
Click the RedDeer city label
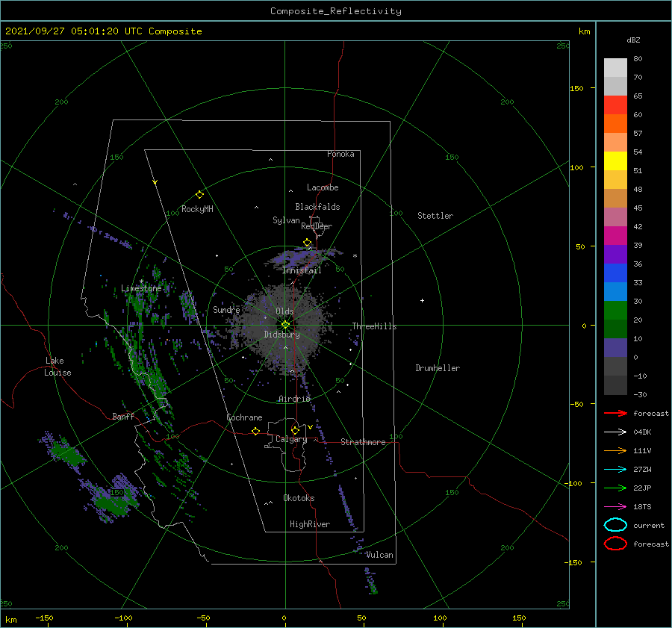point(317,226)
